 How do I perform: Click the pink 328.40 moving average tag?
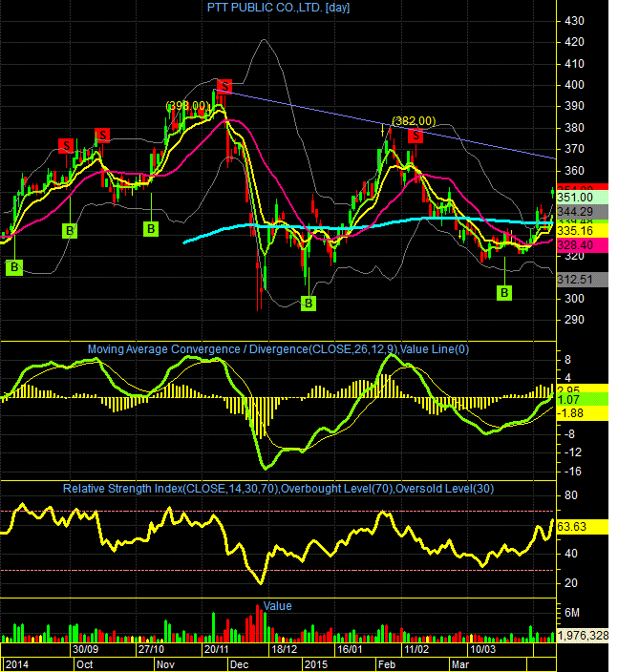click(x=582, y=245)
